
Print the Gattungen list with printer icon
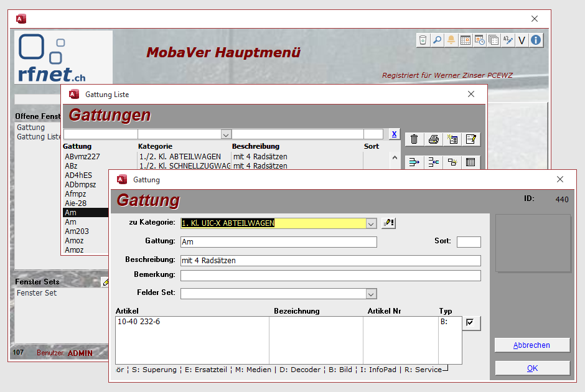click(433, 139)
